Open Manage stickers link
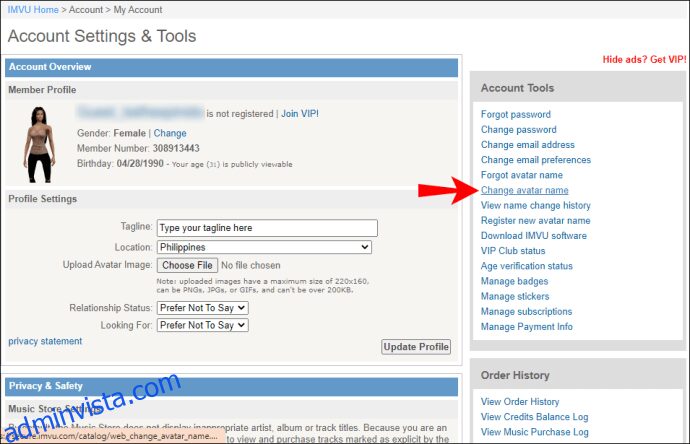This screenshot has height=444, width=690. (515, 297)
